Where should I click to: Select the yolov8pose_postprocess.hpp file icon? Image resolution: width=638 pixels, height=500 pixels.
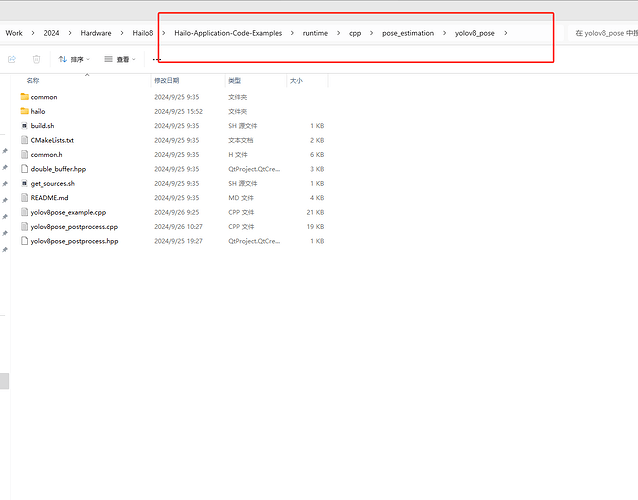click(x=24, y=241)
